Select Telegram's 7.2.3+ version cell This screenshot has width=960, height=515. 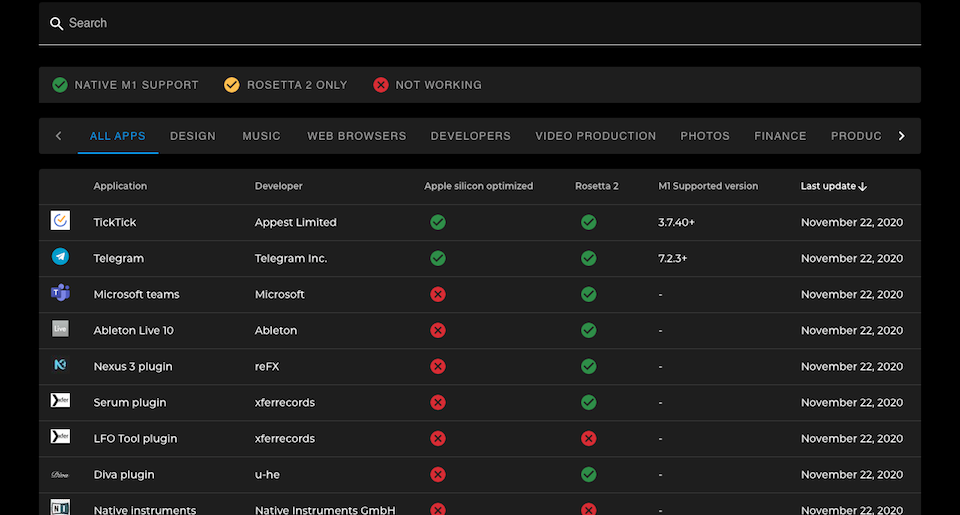673,258
